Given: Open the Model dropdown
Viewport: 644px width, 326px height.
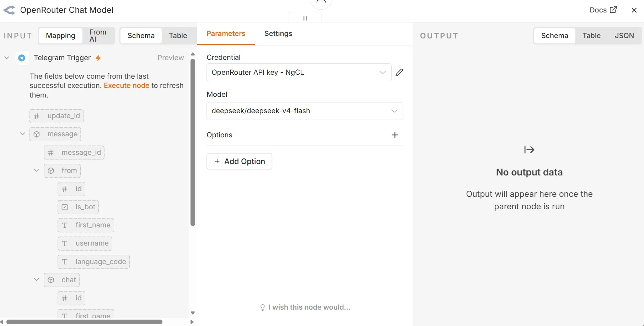Looking at the screenshot, I should (305, 111).
